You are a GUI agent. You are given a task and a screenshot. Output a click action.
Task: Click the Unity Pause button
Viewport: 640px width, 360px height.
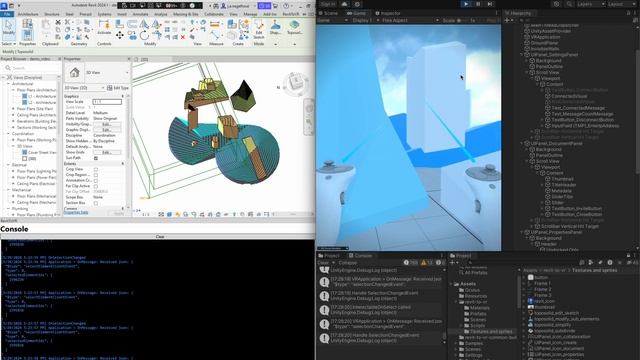(478, 4)
